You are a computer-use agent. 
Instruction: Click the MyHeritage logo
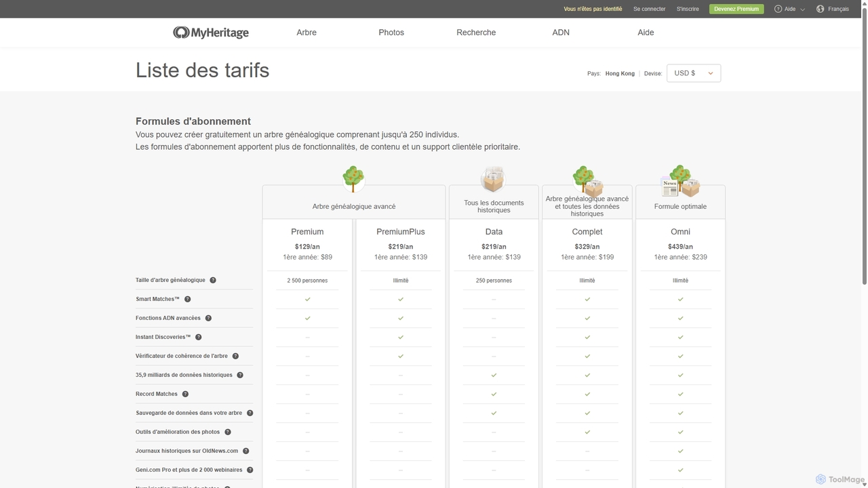point(211,33)
